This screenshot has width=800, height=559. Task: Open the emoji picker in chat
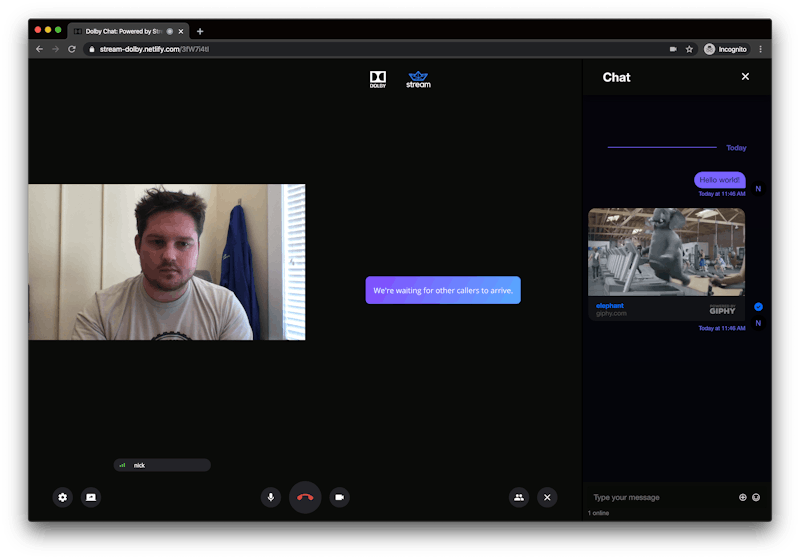(x=756, y=497)
